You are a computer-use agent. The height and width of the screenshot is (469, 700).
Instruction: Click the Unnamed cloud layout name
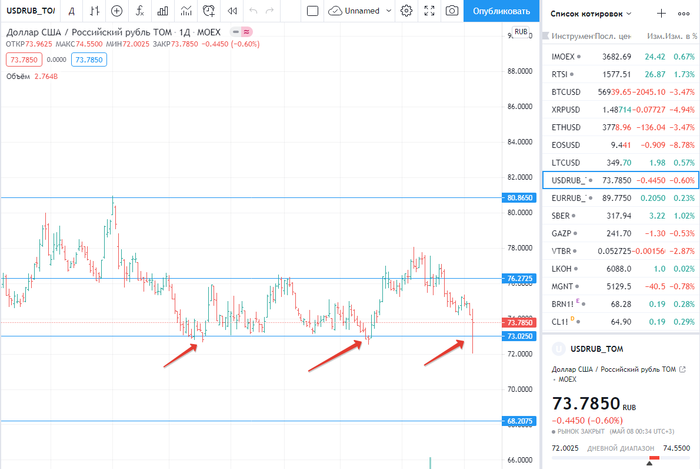click(354, 11)
